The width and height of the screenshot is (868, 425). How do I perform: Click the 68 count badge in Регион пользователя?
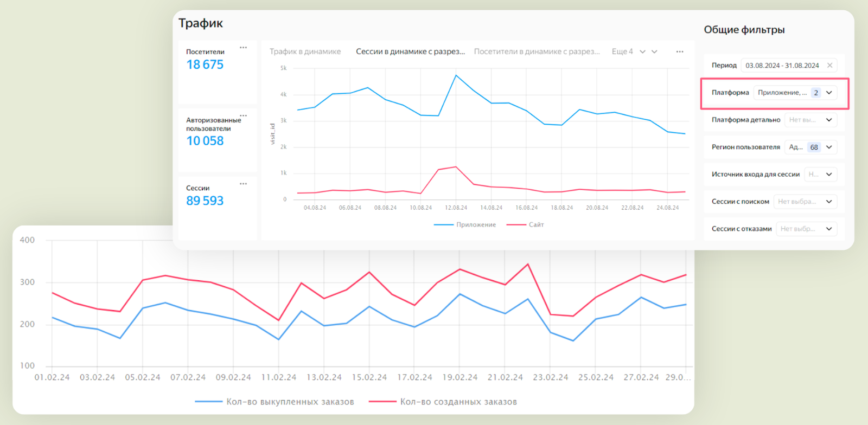(814, 147)
